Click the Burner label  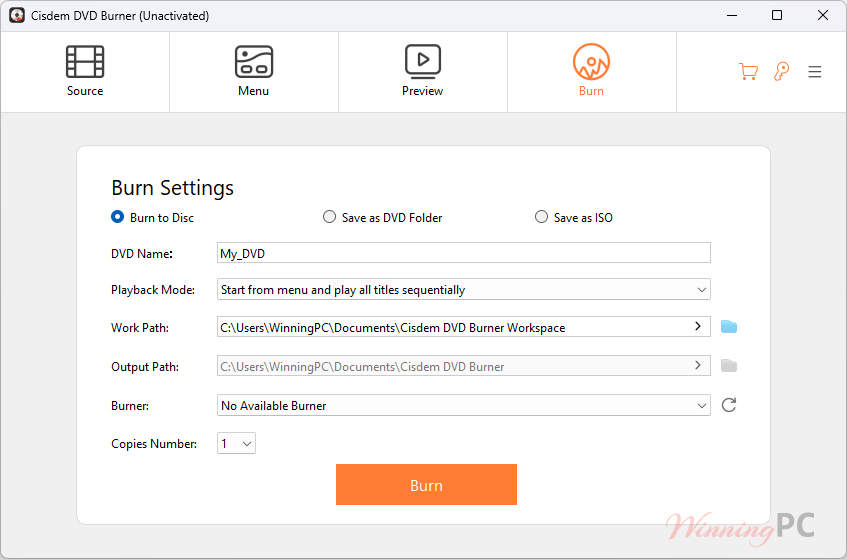pos(130,406)
